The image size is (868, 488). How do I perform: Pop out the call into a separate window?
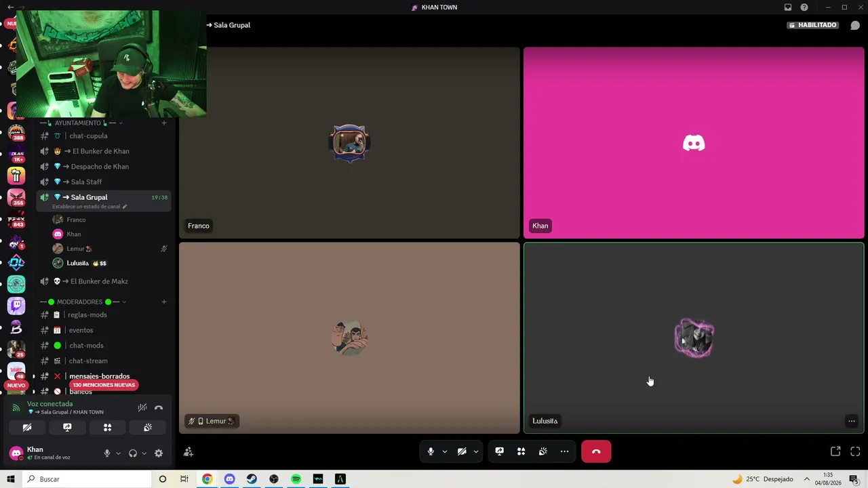[835, 451]
